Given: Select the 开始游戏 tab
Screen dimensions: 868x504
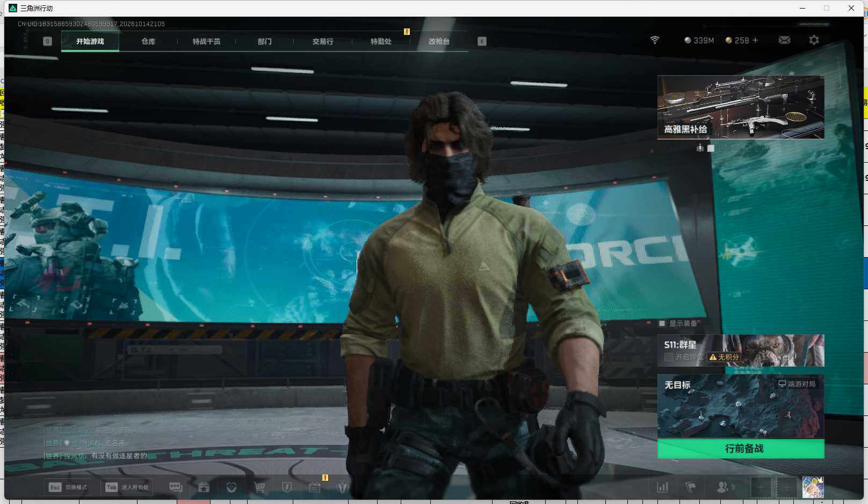Looking at the screenshot, I should 90,41.
